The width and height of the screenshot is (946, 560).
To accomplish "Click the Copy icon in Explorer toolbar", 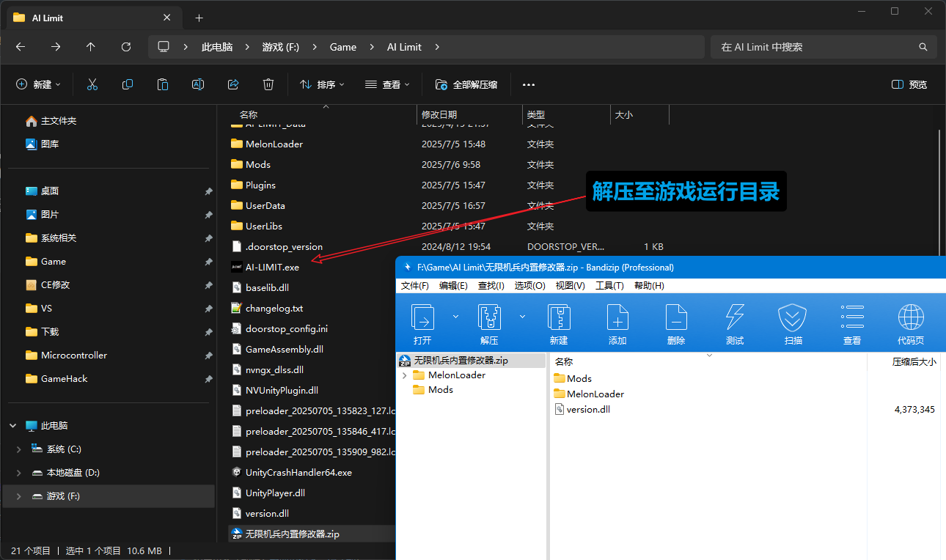I will (x=128, y=84).
